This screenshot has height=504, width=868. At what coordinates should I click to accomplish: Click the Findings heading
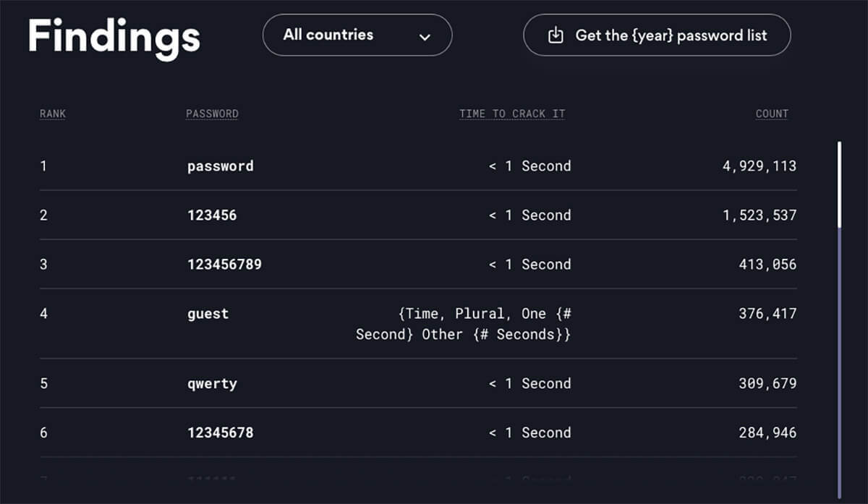tap(114, 36)
